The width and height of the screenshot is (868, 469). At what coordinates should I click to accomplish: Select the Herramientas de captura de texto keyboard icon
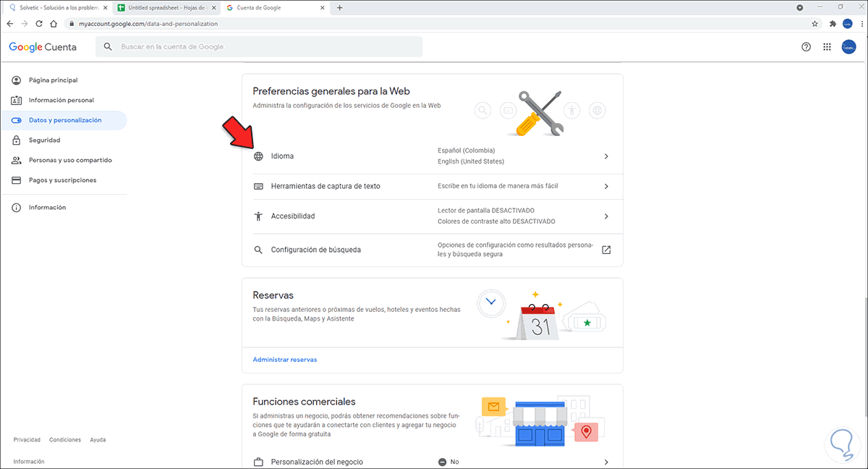click(258, 186)
